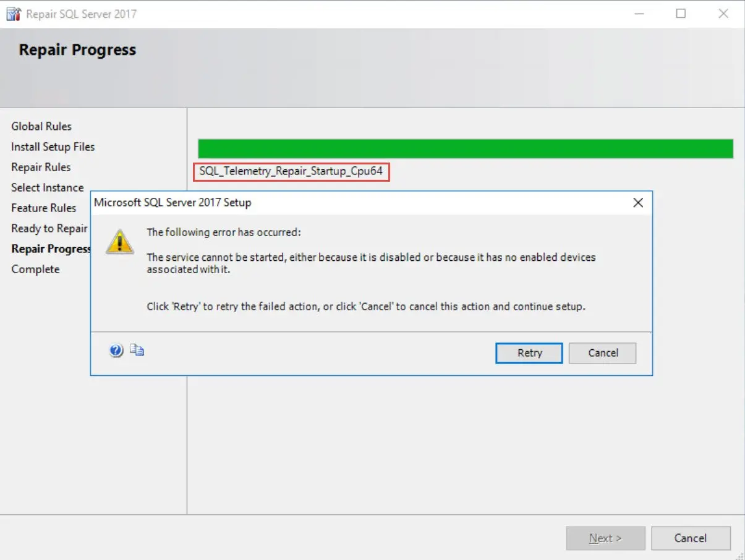The height and width of the screenshot is (560, 745).
Task: Click the Microsoft SQL Server 2017 Setup title
Action: point(172,202)
